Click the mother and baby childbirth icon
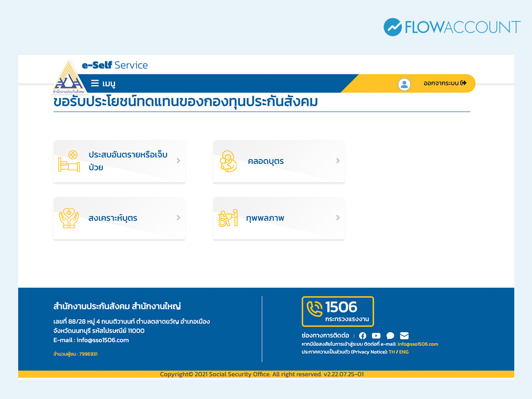The height and width of the screenshot is (399, 532). coord(228,161)
